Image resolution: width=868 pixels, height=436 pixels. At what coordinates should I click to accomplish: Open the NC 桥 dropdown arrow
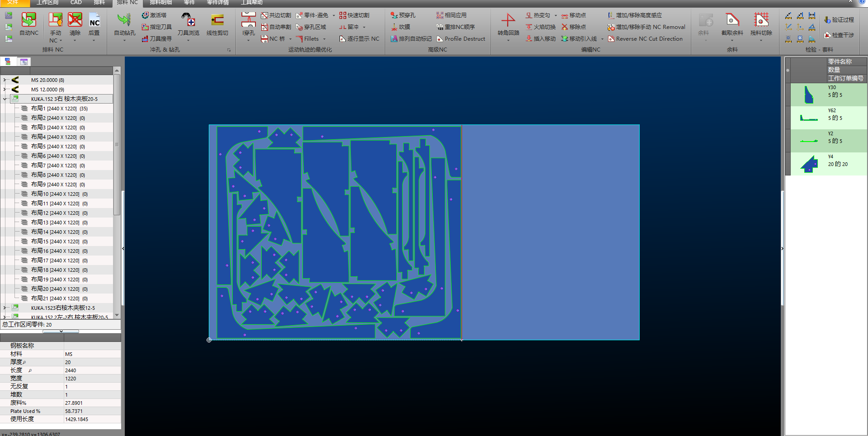pyautogui.click(x=290, y=39)
